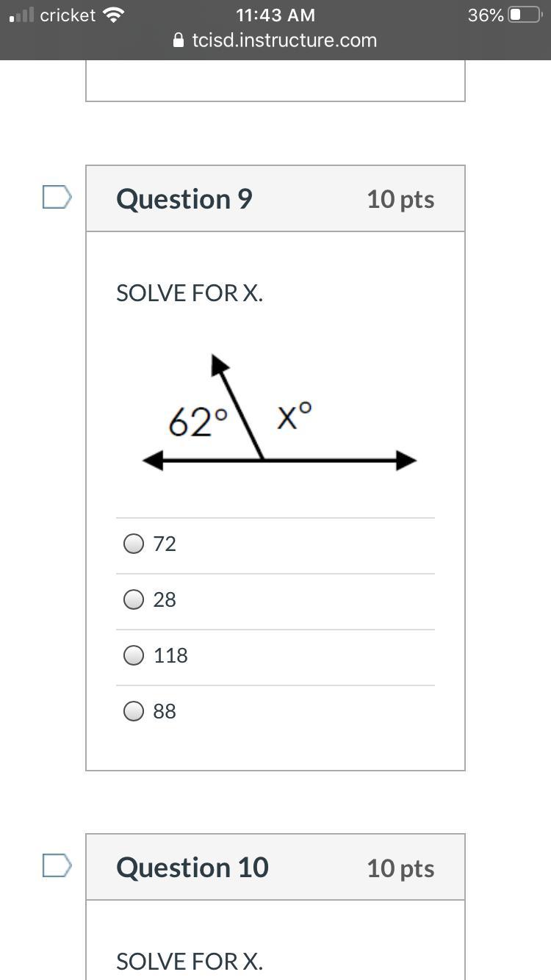Tap the cellular signal bars icon
This screenshot has width=551, height=980.
click(22, 15)
